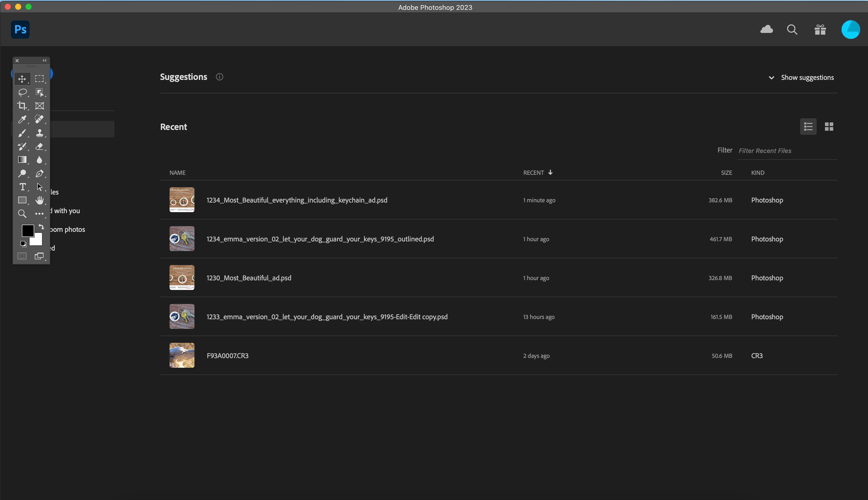The height and width of the screenshot is (500, 868).
Task: Collapse the tools panel double arrows
Action: [44, 60]
